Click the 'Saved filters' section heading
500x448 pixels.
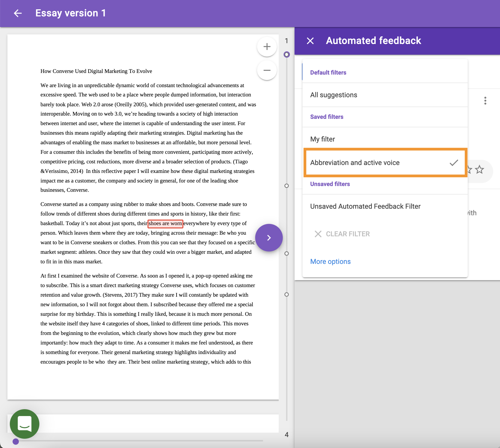[327, 117]
